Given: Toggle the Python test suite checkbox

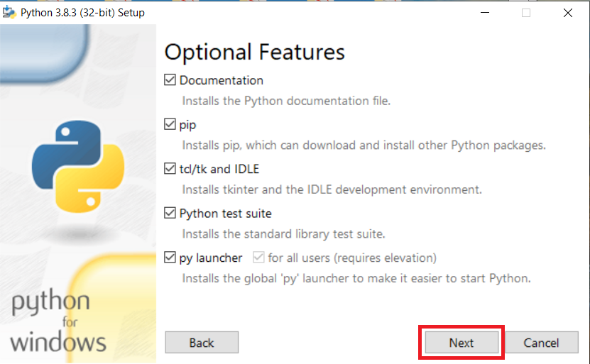Looking at the screenshot, I should click(170, 213).
